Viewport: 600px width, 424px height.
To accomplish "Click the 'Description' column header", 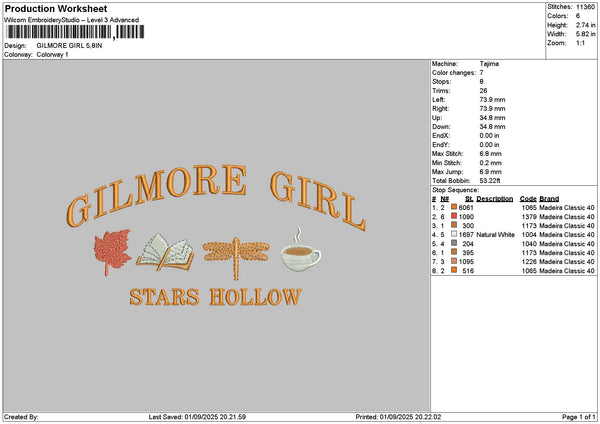I will click(494, 199).
